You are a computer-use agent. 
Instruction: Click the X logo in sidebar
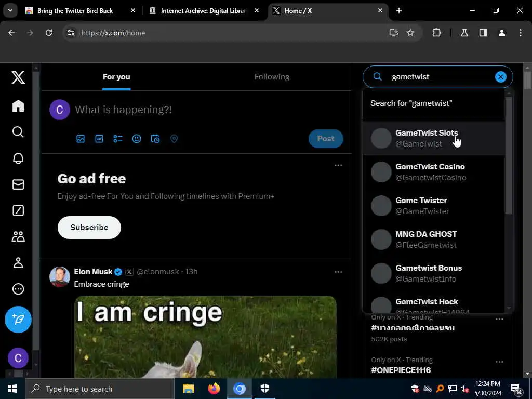(18, 77)
